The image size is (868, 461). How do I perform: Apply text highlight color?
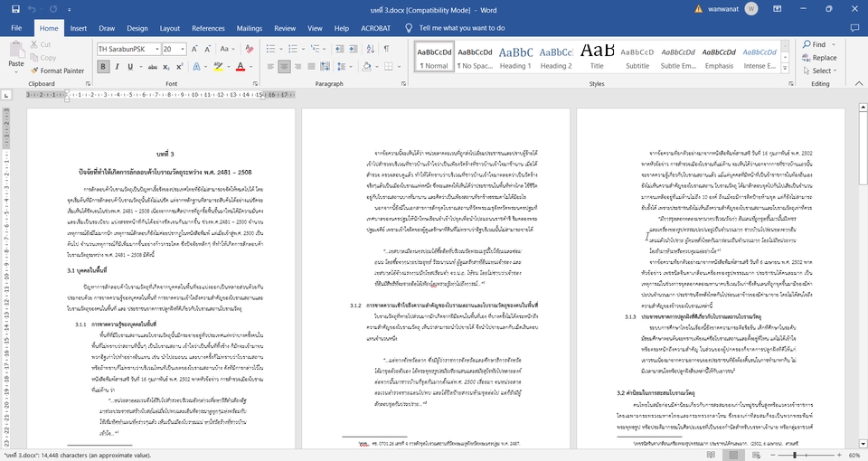218,66
